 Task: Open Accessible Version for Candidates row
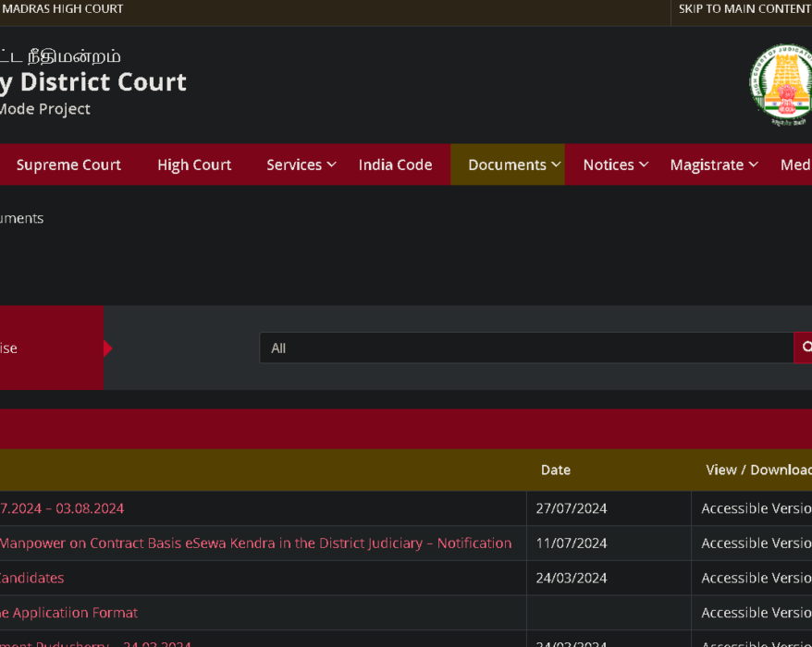point(757,578)
